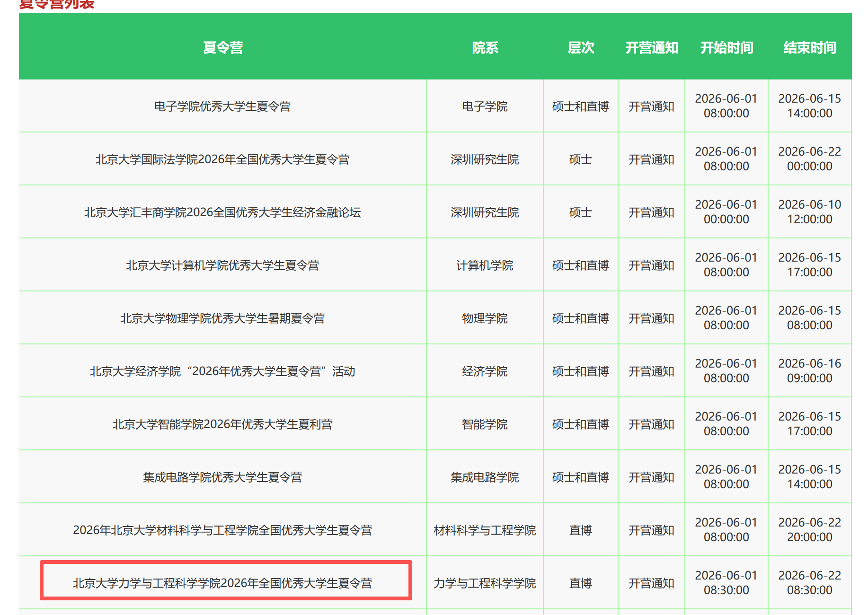Click end time 2026-06-15 17:00:00 in 计算机学院 row

tap(810, 265)
